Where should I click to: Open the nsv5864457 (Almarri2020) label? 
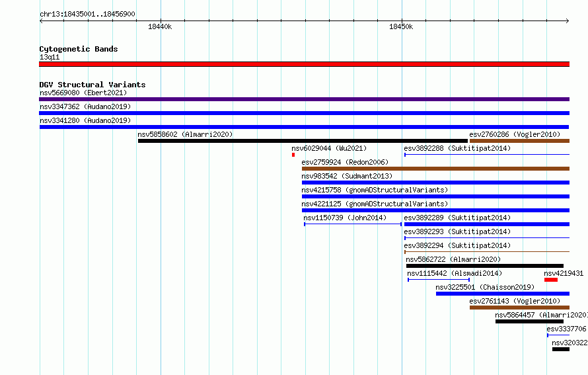coord(541,315)
